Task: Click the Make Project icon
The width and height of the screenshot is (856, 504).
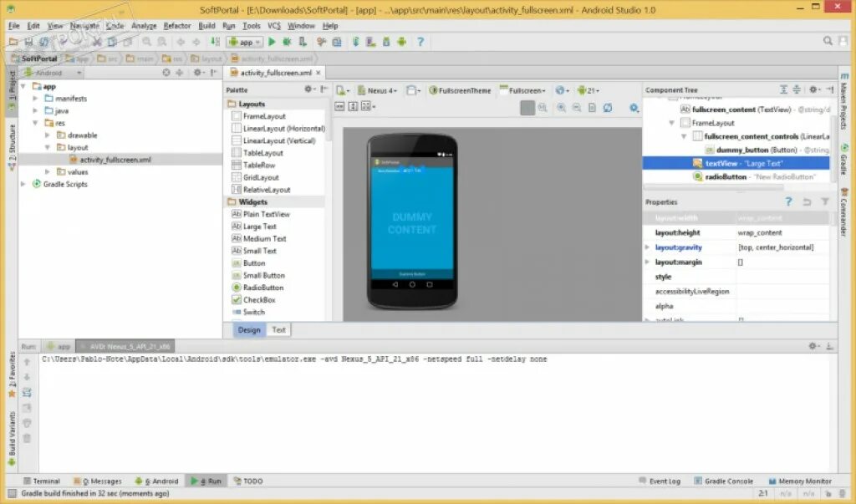Action: 216,42
